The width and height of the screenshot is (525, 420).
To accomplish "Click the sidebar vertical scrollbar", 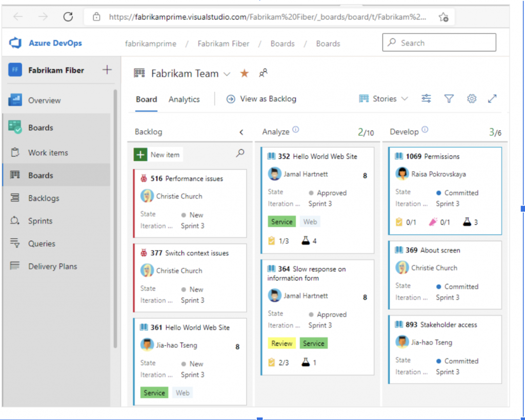I will coord(115,219).
